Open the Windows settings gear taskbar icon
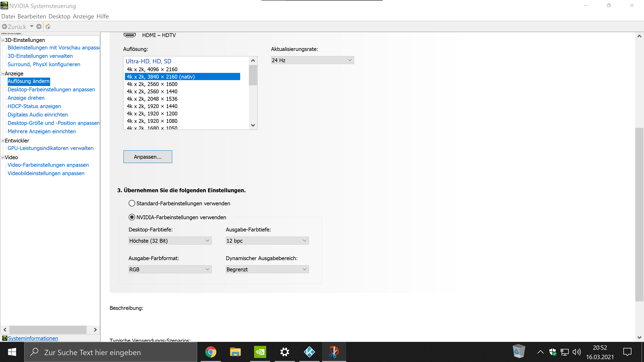644x362 pixels. pos(284,352)
